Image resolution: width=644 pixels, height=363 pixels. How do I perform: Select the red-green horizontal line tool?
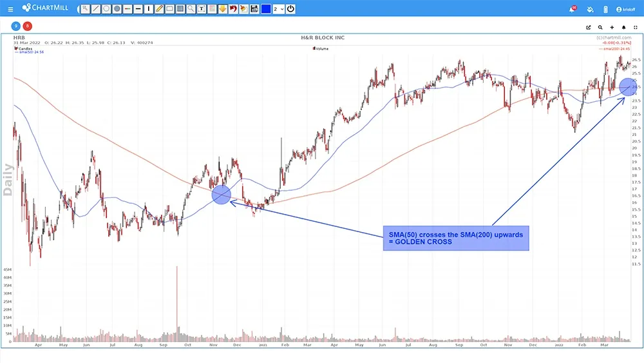click(128, 8)
